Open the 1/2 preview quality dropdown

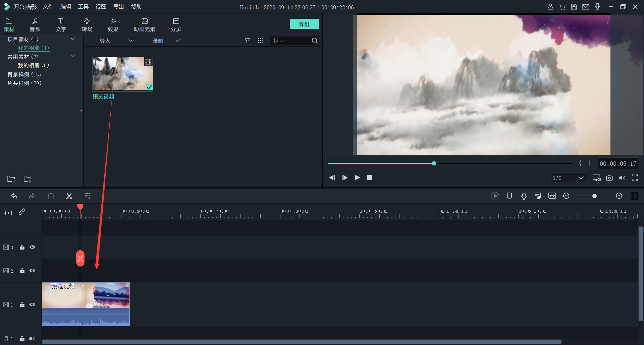(568, 178)
